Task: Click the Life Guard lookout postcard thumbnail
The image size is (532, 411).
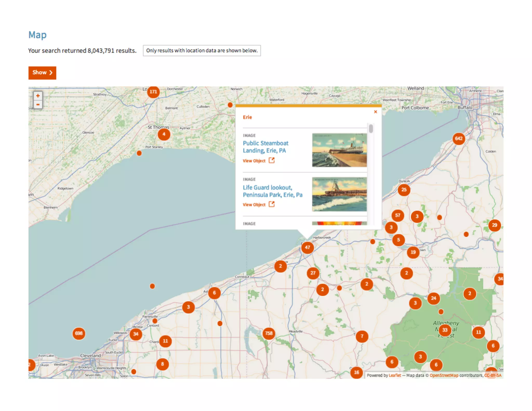Action: pos(339,194)
